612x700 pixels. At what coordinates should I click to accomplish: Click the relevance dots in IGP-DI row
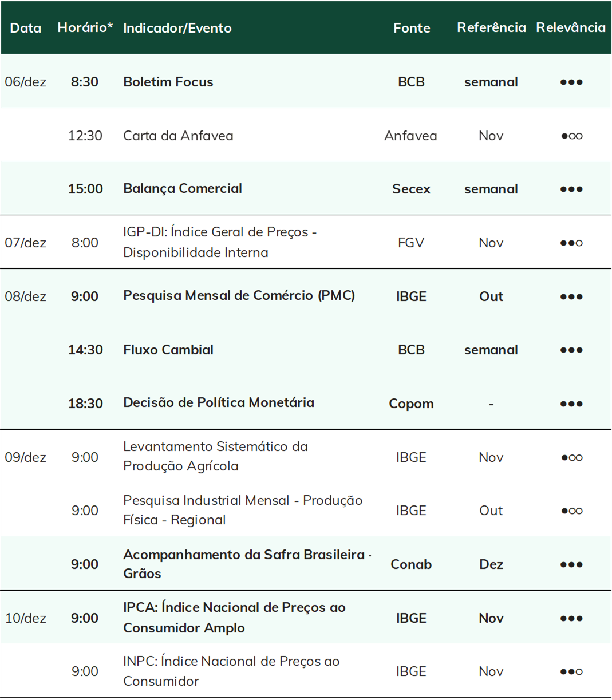point(571,243)
